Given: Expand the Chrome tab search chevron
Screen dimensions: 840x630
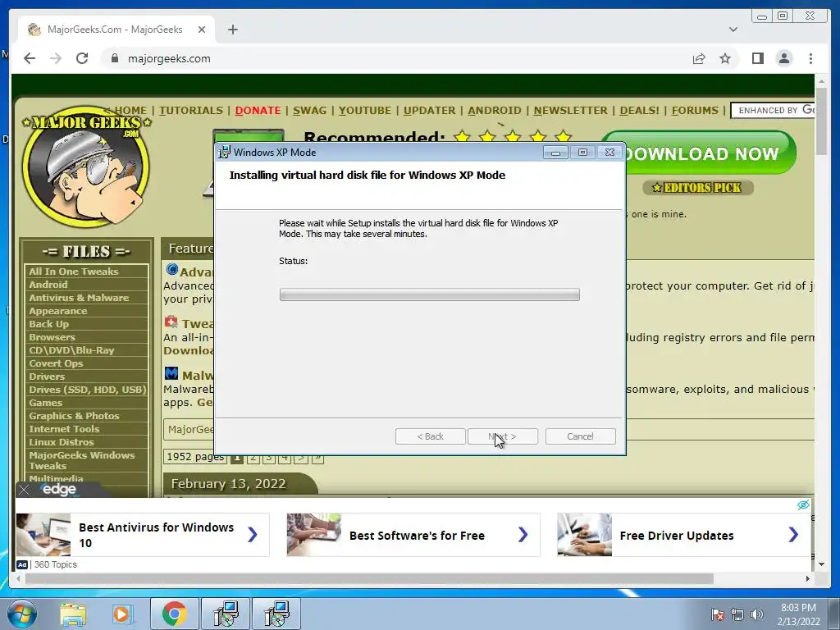Looking at the screenshot, I should coord(733,30).
